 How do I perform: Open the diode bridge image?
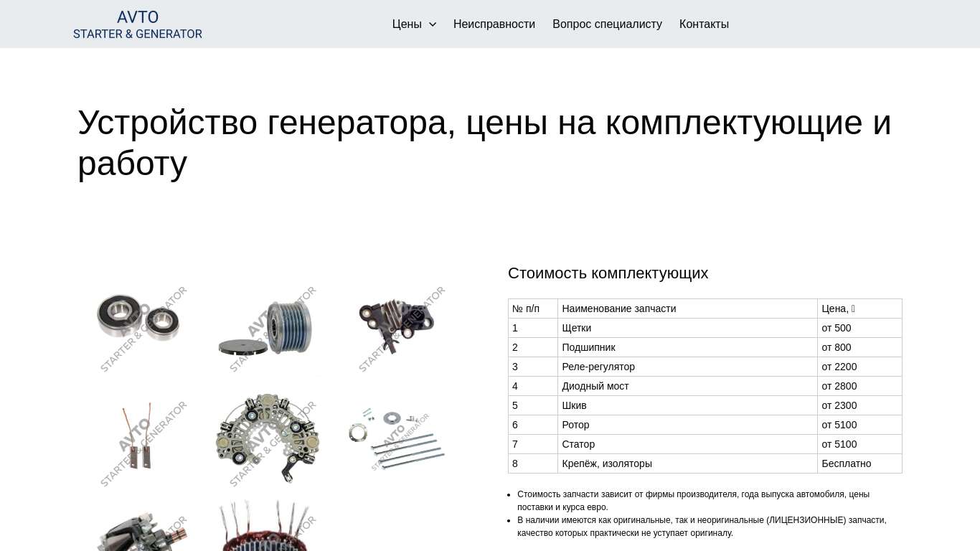(268, 439)
